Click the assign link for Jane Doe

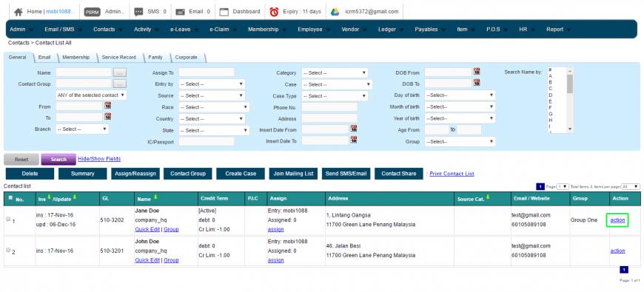point(275,230)
